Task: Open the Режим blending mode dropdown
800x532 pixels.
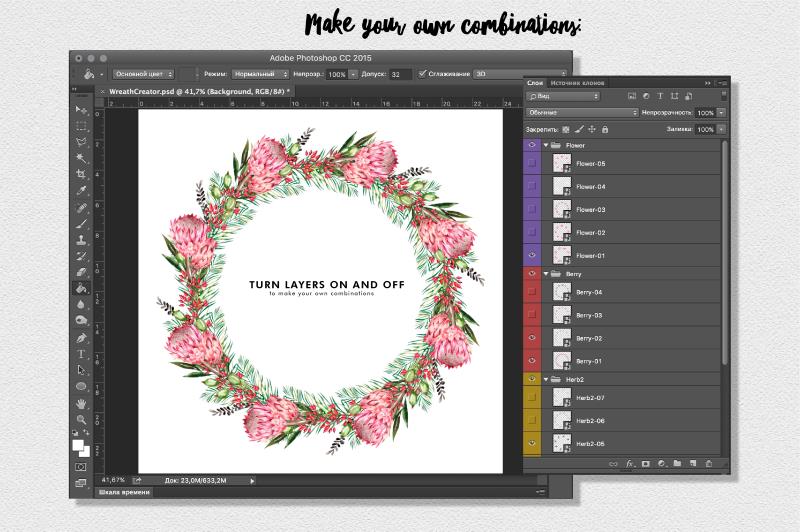Action: tap(260, 74)
